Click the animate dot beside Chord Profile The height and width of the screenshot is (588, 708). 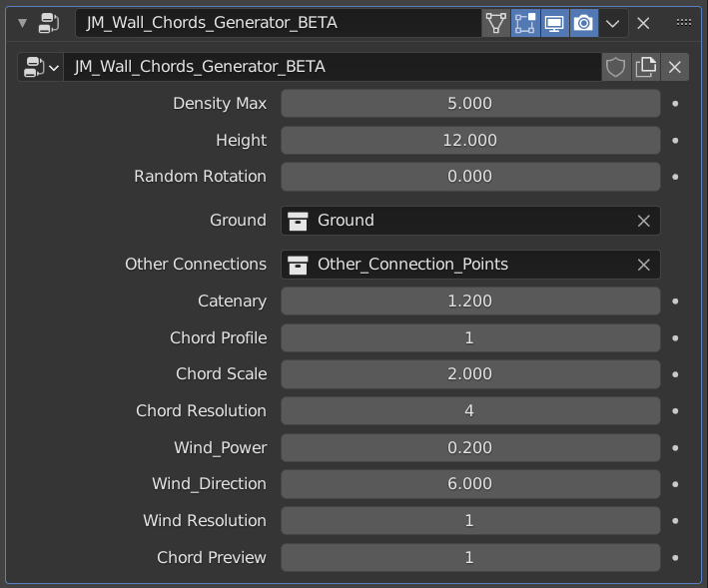click(675, 338)
